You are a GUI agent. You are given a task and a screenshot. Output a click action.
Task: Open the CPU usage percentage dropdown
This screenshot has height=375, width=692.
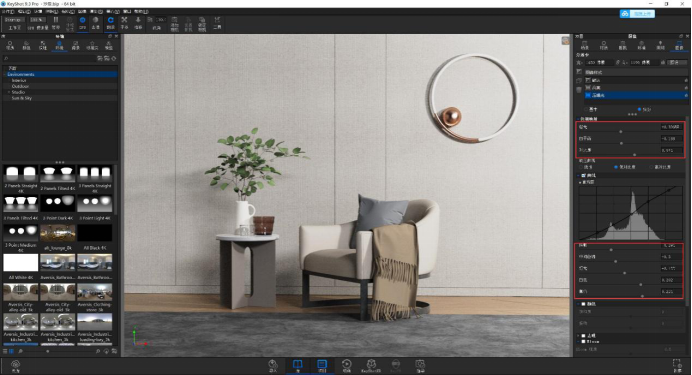[38, 20]
